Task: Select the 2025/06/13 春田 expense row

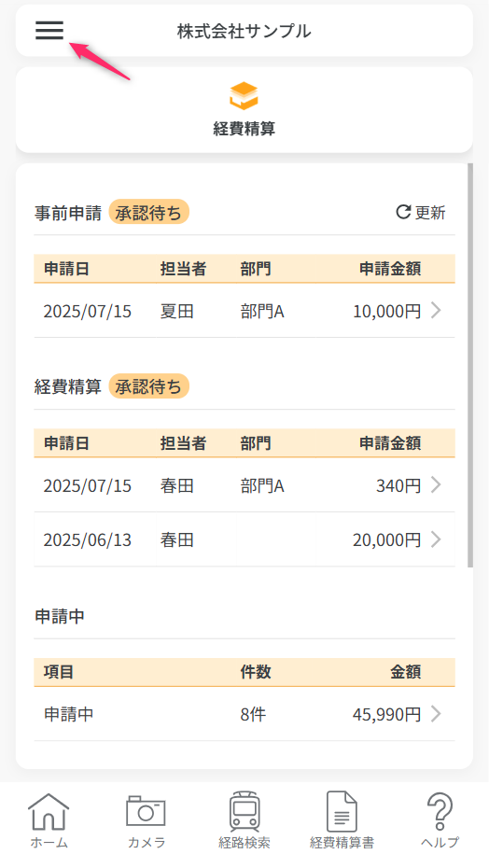Action: coord(244,539)
